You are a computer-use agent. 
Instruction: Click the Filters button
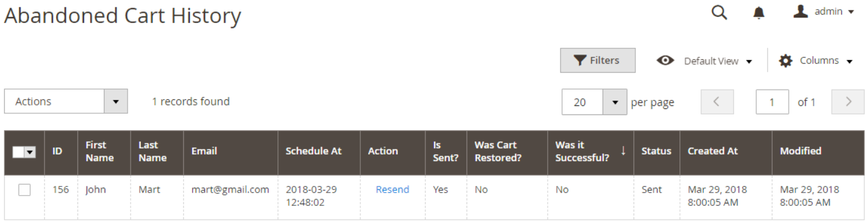click(598, 61)
